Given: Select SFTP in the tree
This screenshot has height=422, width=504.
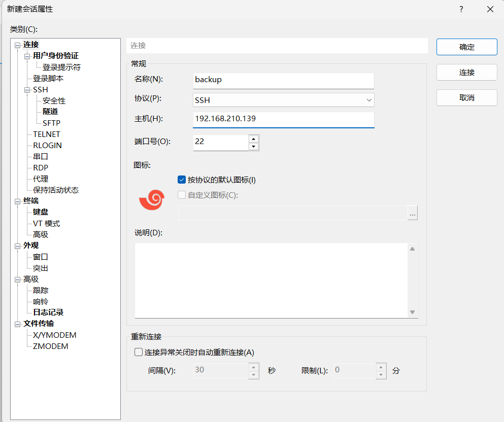Looking at the screenshot, I should coord(51,123).
